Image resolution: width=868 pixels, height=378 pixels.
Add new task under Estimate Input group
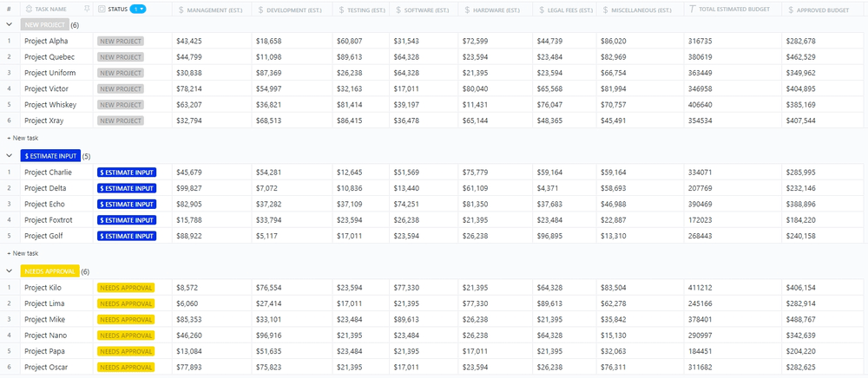pos(23,253)
